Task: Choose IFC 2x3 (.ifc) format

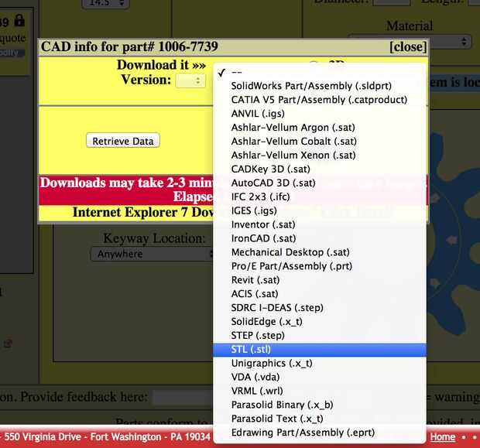Action: 319,197
